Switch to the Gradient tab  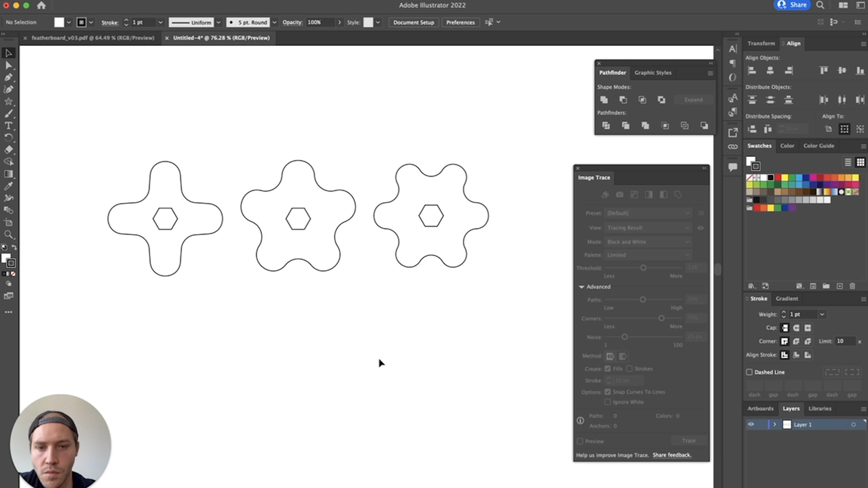pyautogui.click(x=786, y=299)
